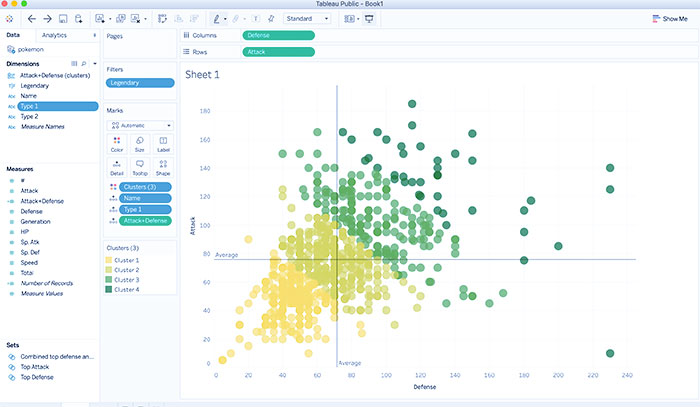Clear the sheet icon
The height and width of the screenshot is (407, 700).
click(135, 19)
